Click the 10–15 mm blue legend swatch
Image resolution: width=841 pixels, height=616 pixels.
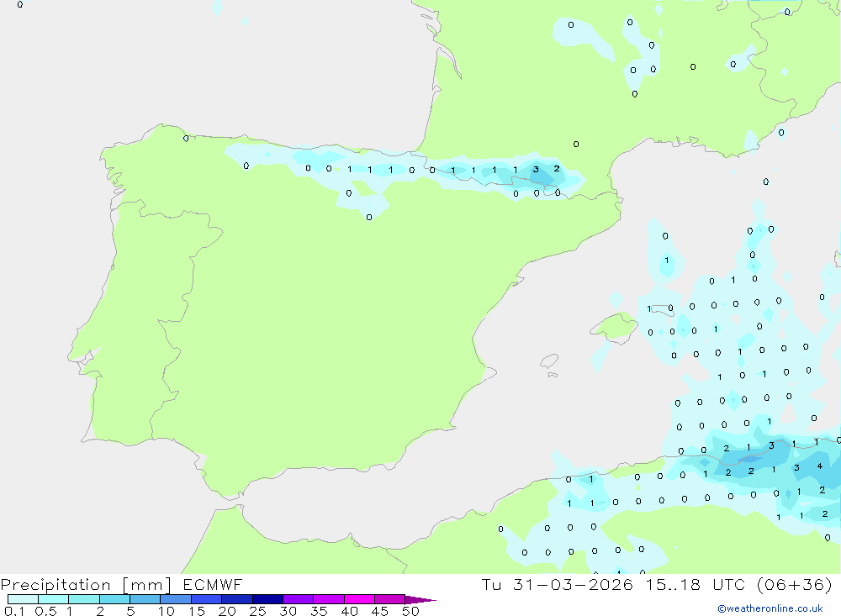tap(176, 599)
